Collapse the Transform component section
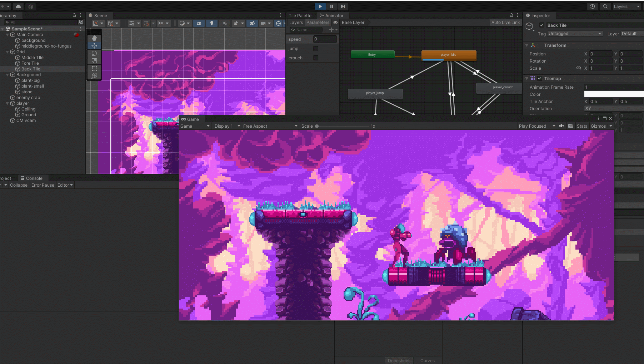644x364 pixels. (x=526, y=45)
